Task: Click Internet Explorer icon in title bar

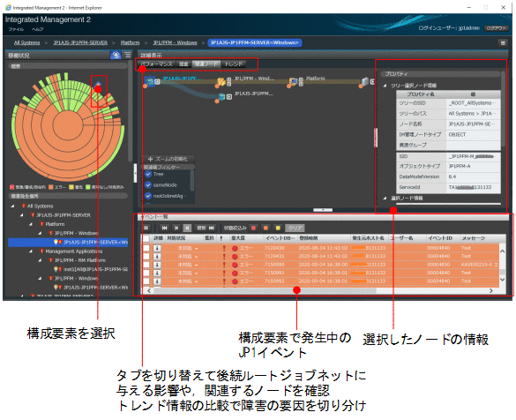Action: click(8, 7)
